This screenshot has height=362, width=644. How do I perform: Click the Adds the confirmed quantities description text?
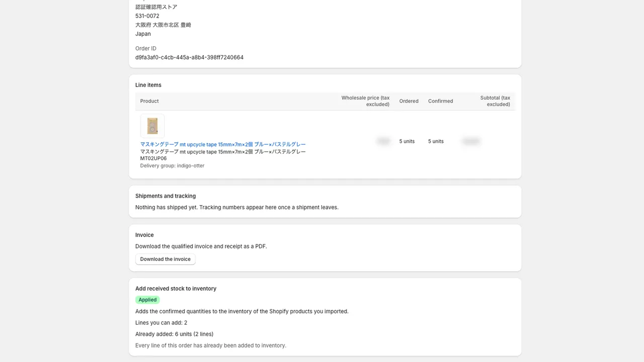(x=242, y=311)
